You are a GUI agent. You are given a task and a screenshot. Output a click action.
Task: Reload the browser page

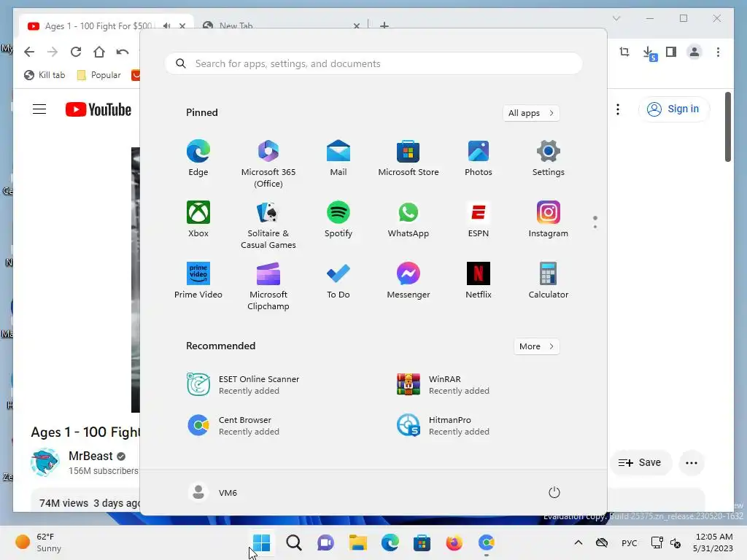pos(76,52)
